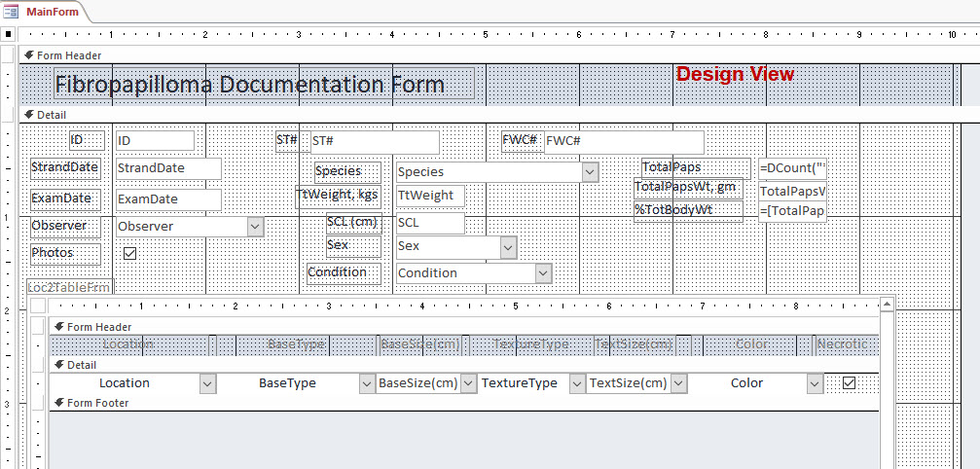Select the TotalPaps label
The image size is (980, 469).
696,168
